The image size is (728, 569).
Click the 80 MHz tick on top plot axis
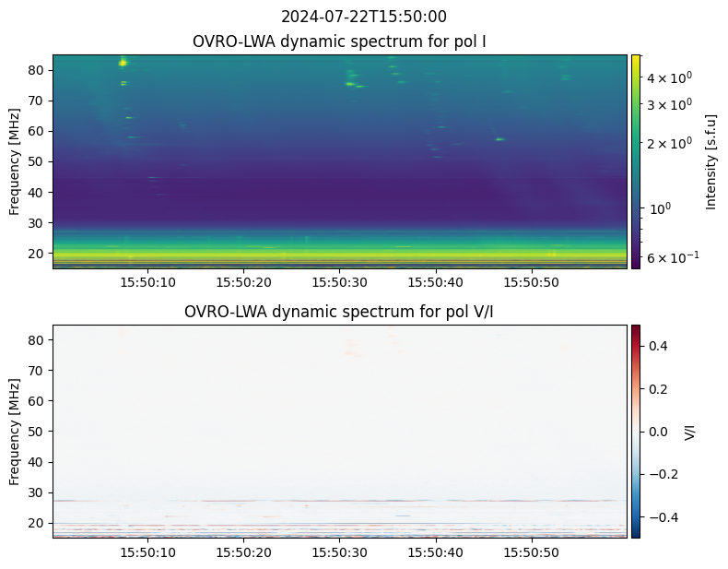pyautogui.click(x=38, y=70)
